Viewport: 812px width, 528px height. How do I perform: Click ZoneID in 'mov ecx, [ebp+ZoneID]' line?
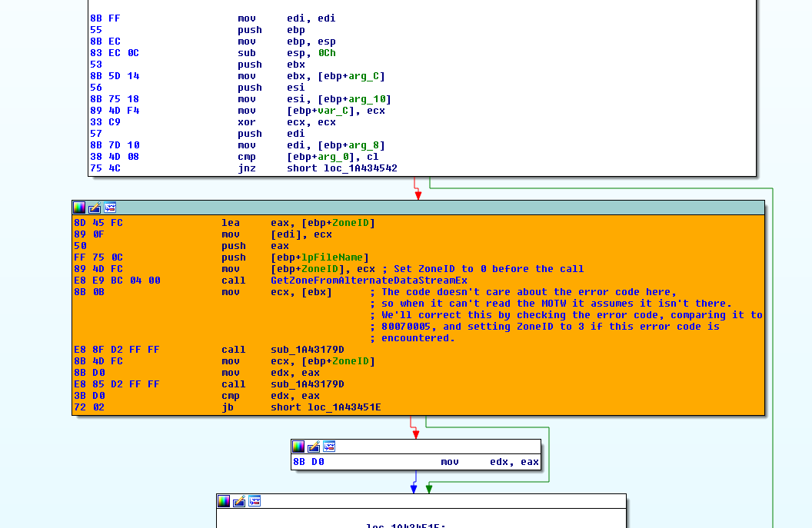tap(351, 361)
